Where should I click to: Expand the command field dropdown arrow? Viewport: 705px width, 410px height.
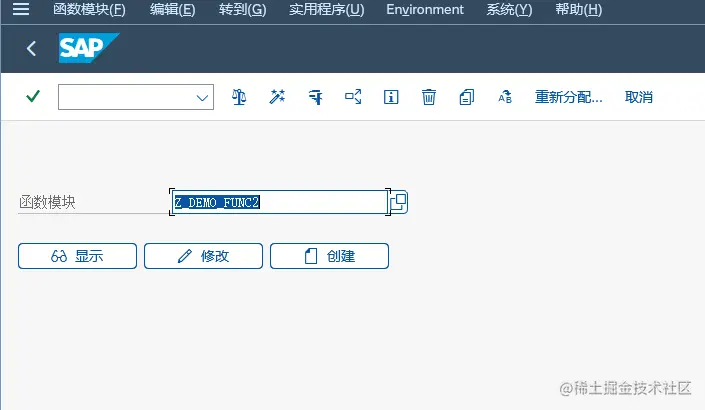202,98
